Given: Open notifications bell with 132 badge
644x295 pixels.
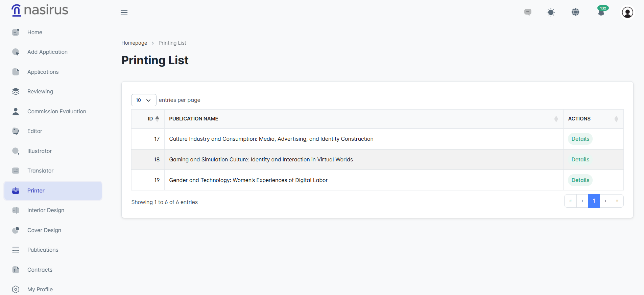Looking at the screenshot, I should pos(601,12).
